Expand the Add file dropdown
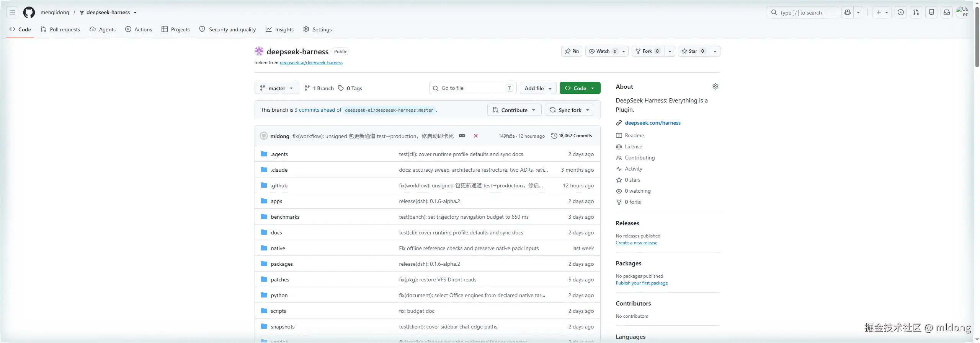Viewport: 980px width, 343px height. click(x=538, y=88)
